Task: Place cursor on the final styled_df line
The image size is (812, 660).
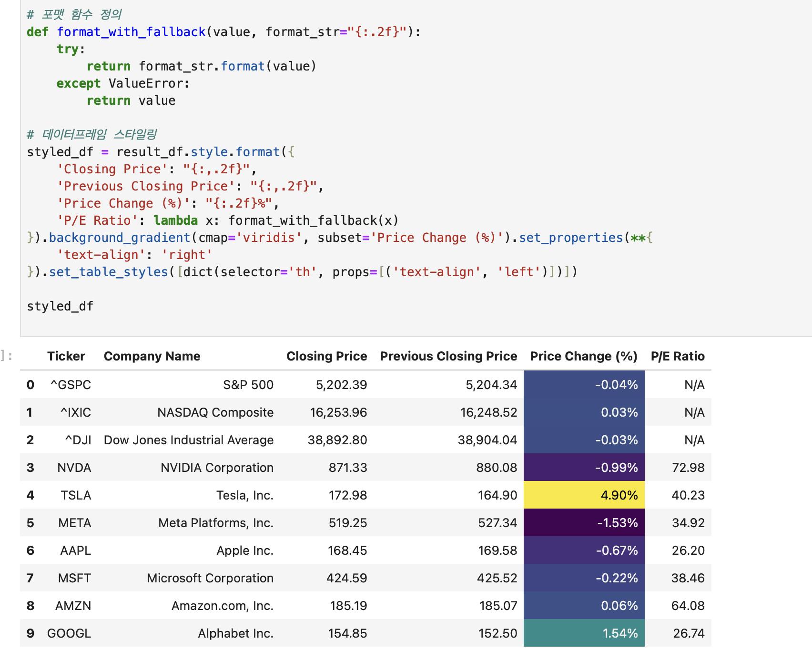Action: (x=60, y=306)
